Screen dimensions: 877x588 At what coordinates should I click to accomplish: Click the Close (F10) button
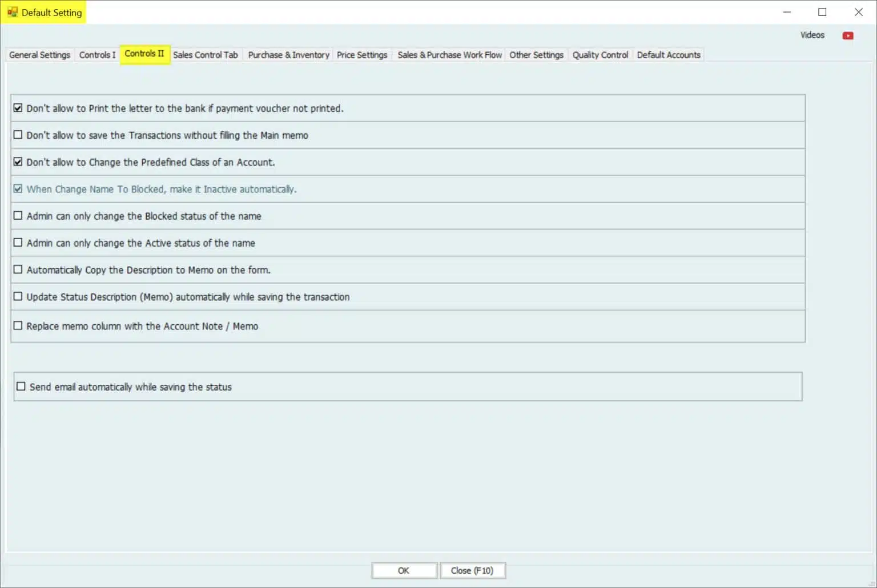click(x=472, y=570)
